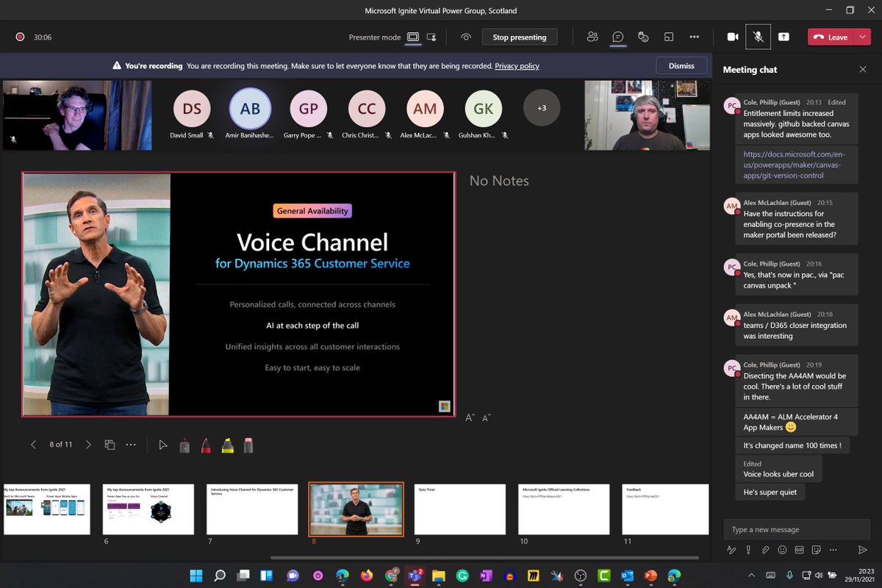Click Stop presenting

520,37
